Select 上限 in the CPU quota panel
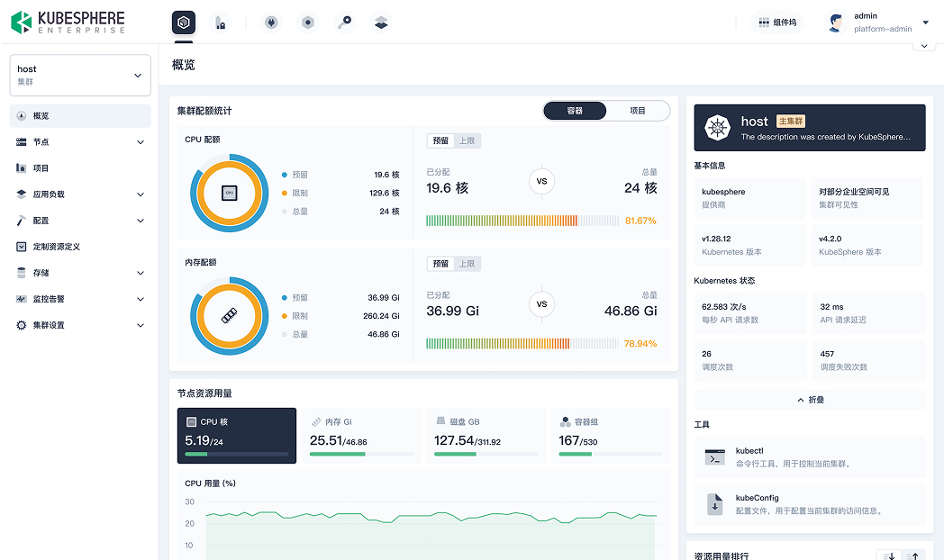944x560 pixels. (x=467, y=140)
